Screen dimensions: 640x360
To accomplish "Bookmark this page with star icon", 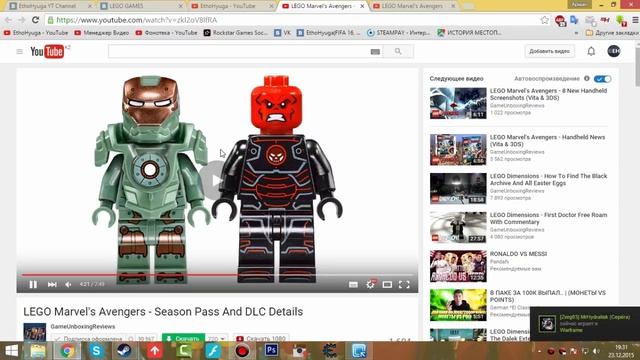I will pos(544,20).
